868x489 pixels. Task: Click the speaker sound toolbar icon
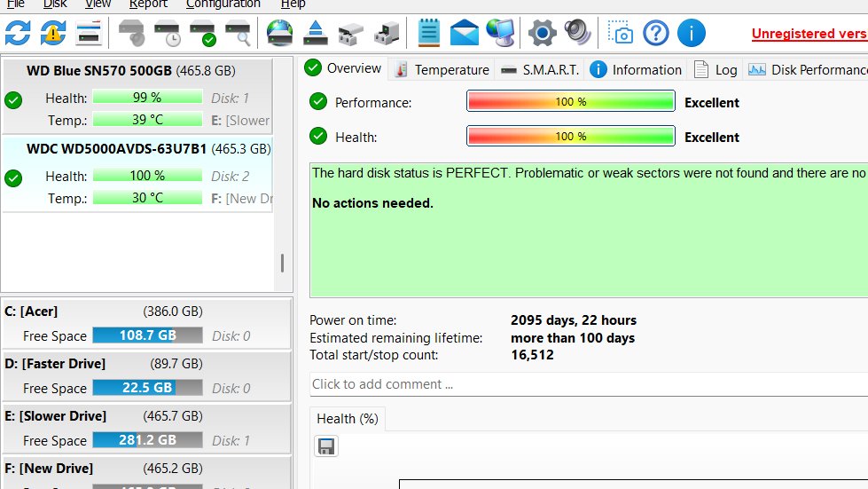pos(577,33)
